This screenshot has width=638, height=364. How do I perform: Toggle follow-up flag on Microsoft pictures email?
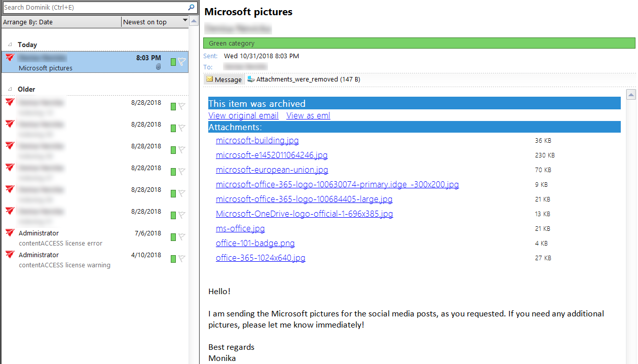coord(182,62)
